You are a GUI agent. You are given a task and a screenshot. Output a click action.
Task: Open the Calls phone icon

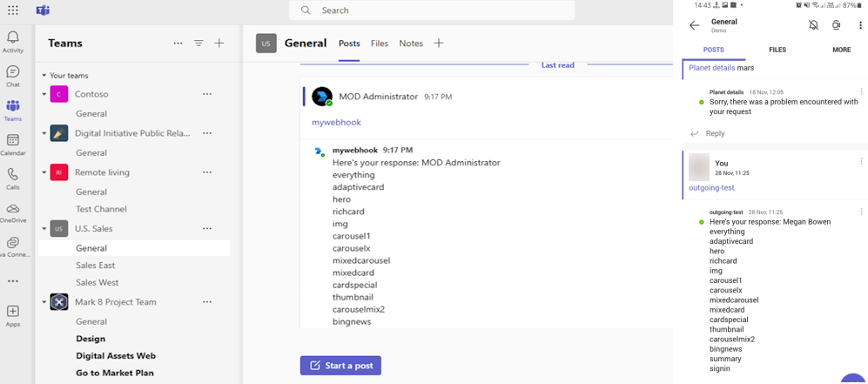click(x=13, y=179)
